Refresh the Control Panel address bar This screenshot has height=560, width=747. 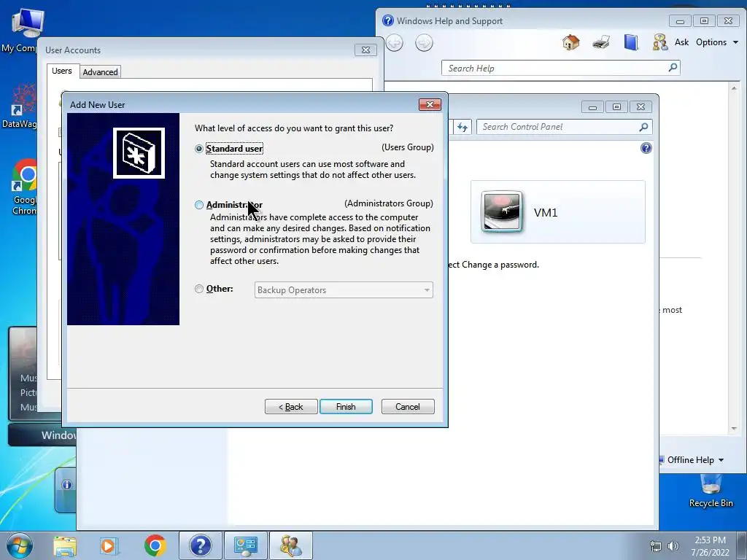[462, 127]
